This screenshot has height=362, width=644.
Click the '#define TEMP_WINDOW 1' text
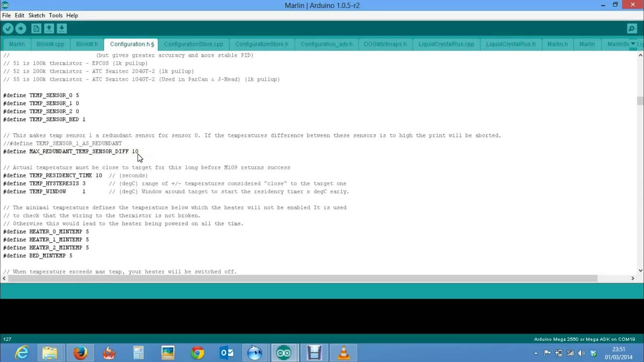point(45,192)
